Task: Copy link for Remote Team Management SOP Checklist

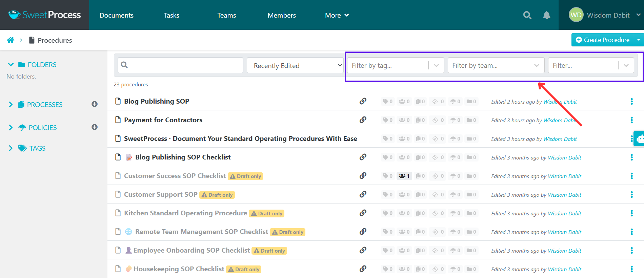Action: pos(363,232)
